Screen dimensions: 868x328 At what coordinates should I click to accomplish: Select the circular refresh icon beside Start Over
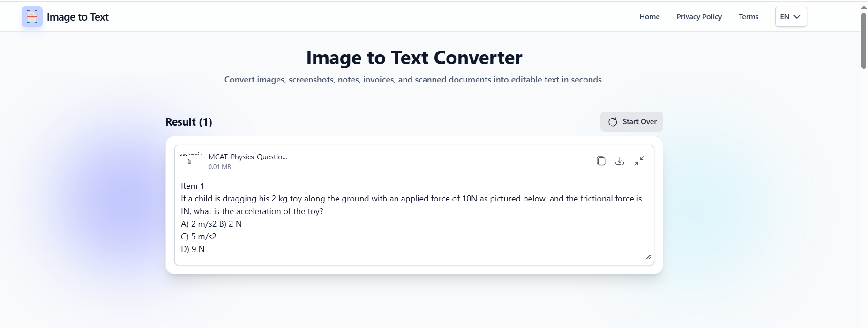pos(612,121)
